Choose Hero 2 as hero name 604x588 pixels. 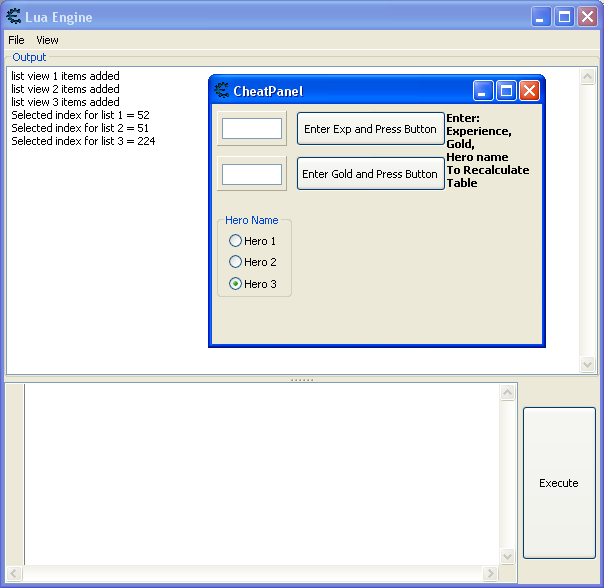click(x=235, y=262)
